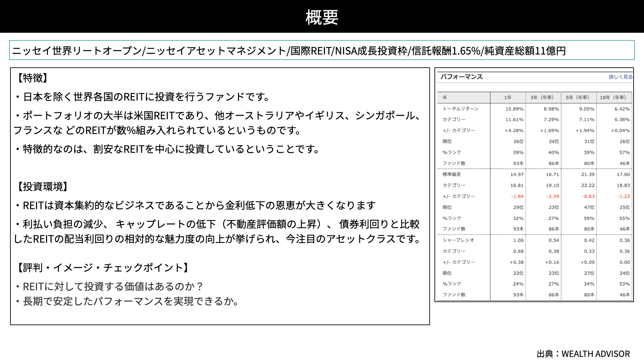Click the red -1.23 value
This screenshot has height=362, width=644.
(624, 196)
